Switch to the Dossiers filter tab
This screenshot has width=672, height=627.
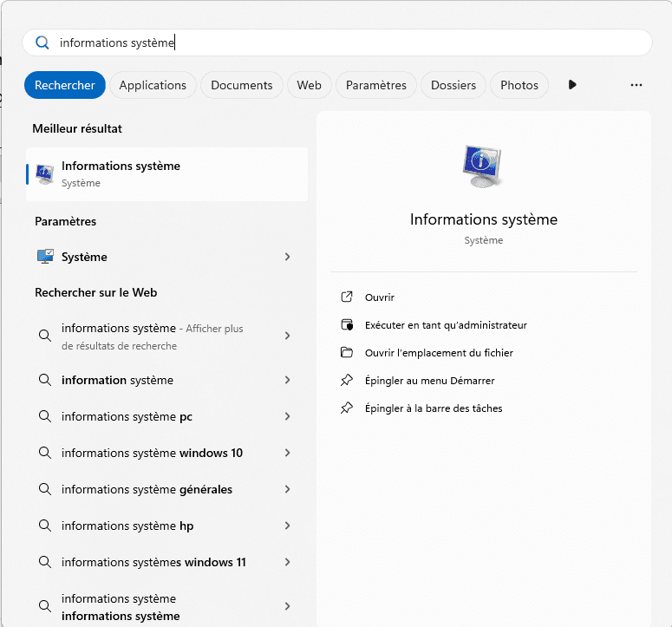(453, 85)
